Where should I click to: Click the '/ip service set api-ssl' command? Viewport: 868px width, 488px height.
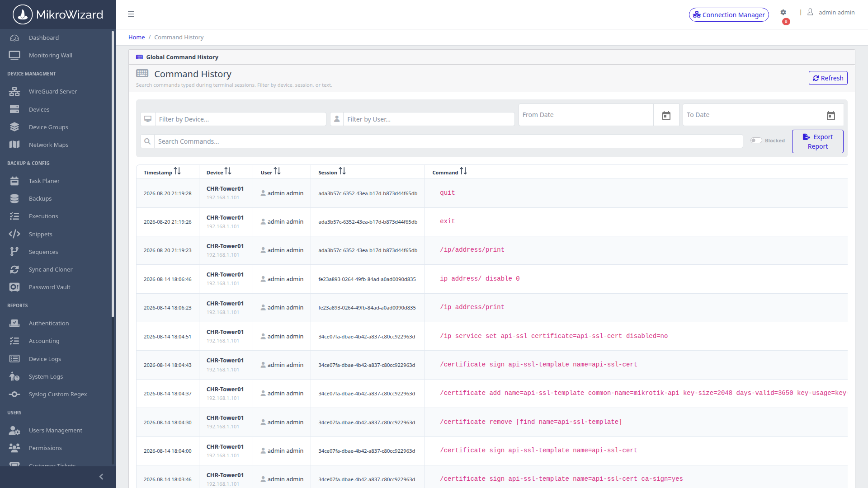click(554, 336)
